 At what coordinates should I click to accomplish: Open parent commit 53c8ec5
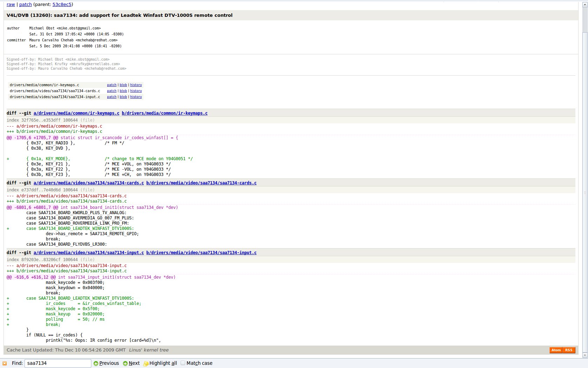pyautogui.click(x=62, y=5)
